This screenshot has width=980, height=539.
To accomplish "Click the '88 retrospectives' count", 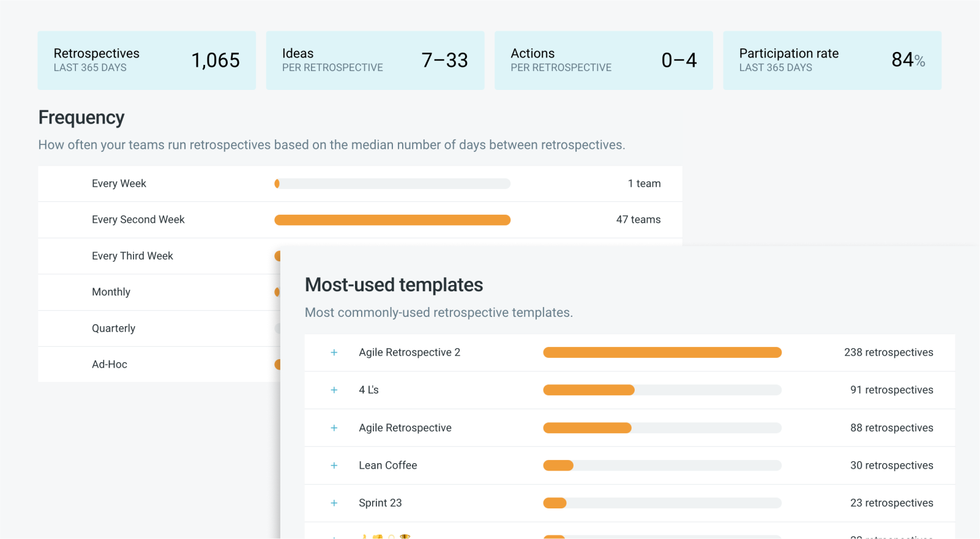I will tap(892, 428).
